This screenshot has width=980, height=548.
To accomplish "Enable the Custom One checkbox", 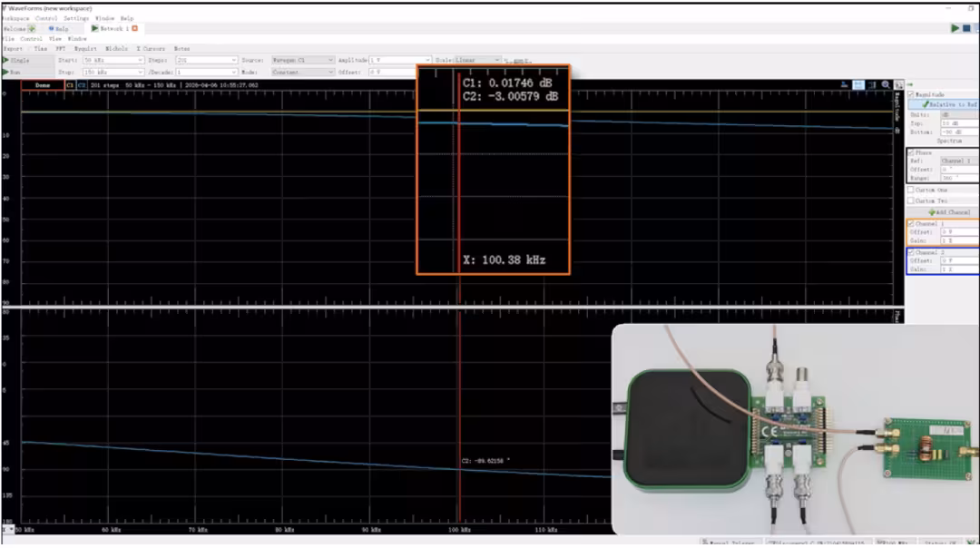I will 911,190.
